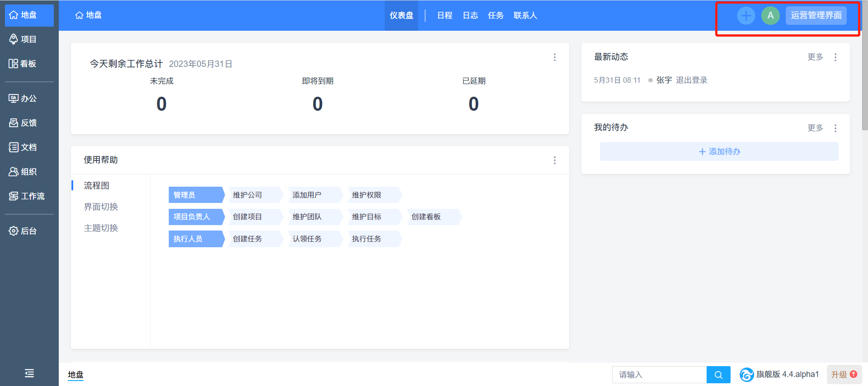Open the 反馈 feedback sidebar icon
The height and width of the screenshot is (386, 868).
[14, 123]
